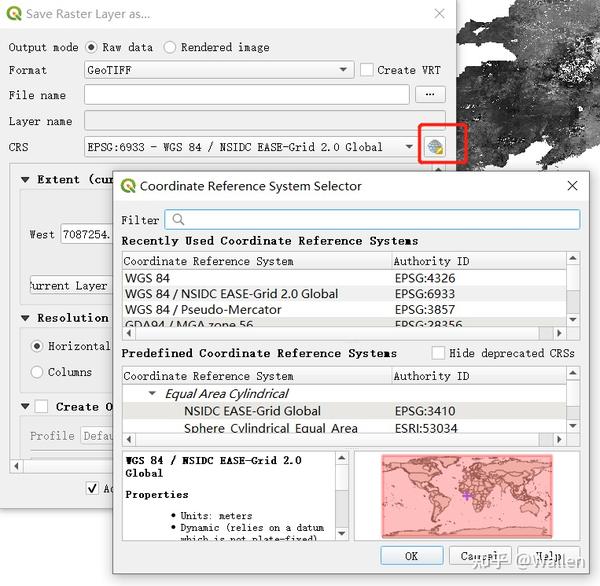Click the Filter search magnifier icon
Image resolution: width=600 pixels, height=586 pixels.
178,220
